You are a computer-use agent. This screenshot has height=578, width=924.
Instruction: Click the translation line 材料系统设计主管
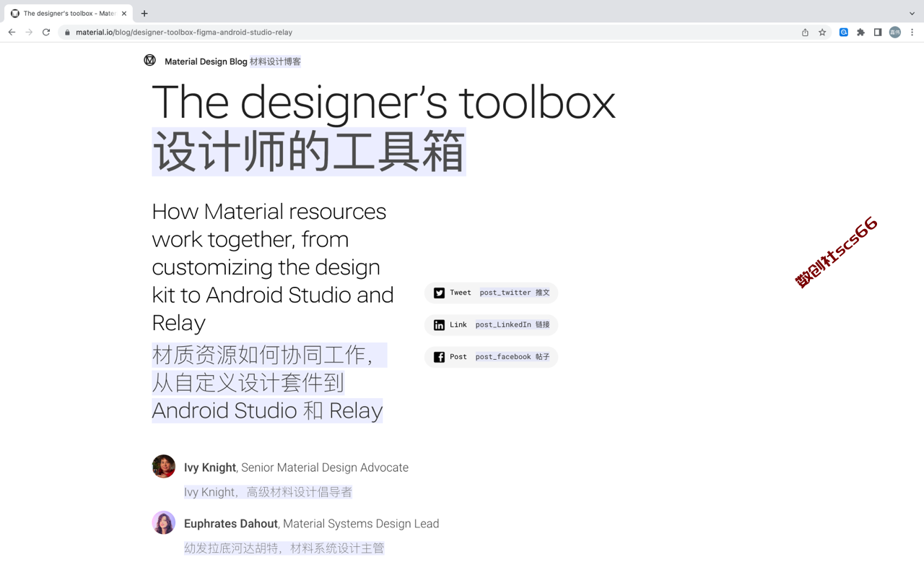tap(337, 548)
